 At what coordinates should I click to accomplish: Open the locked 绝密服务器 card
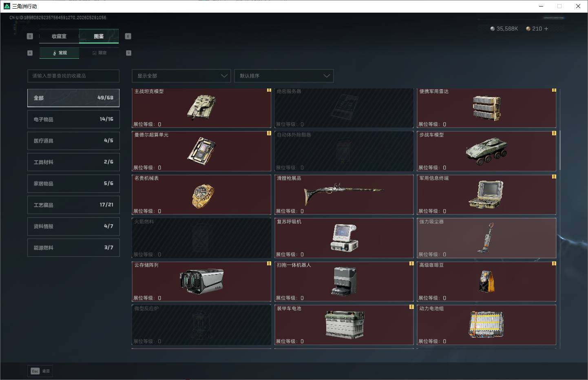344,108
